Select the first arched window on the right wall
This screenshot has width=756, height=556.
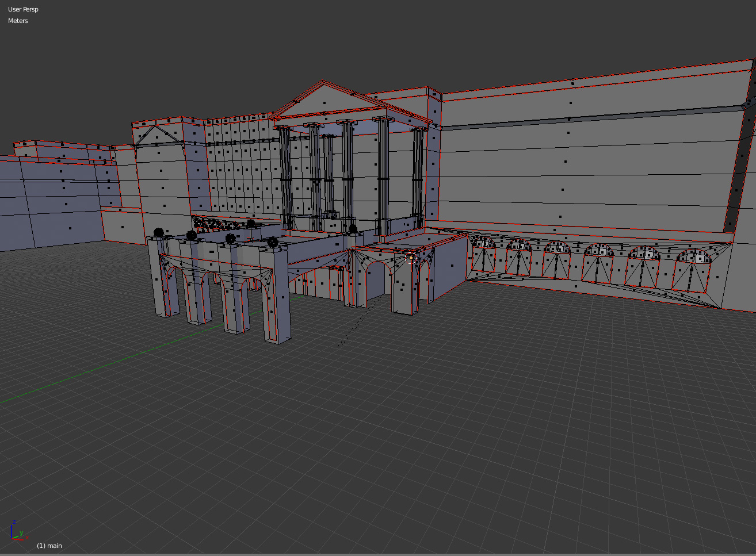(483, 257)
